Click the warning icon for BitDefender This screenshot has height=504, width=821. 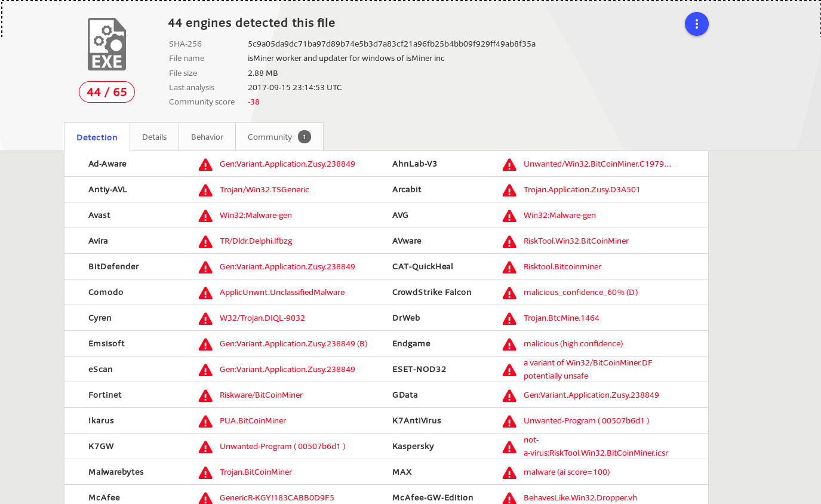point(205,267)
